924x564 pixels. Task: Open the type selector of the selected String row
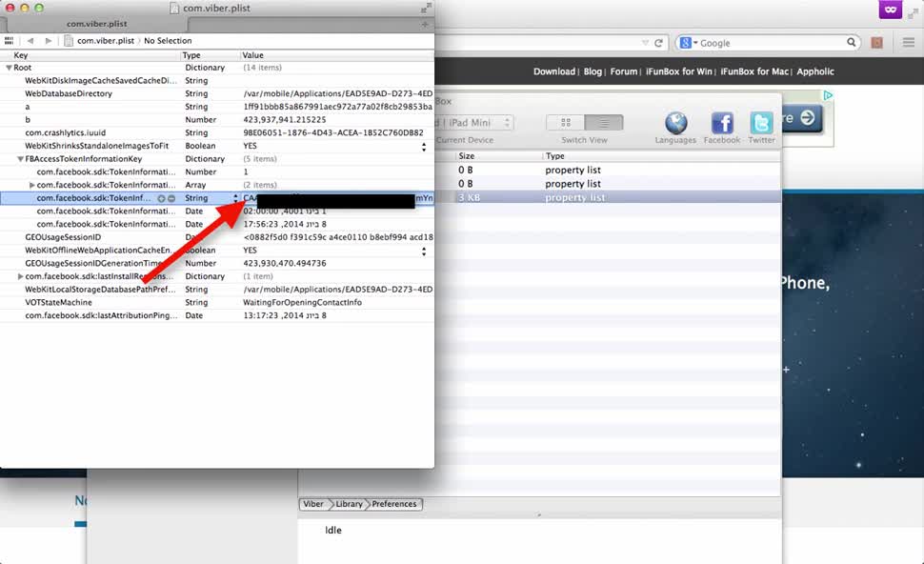[x=235, y=198]
